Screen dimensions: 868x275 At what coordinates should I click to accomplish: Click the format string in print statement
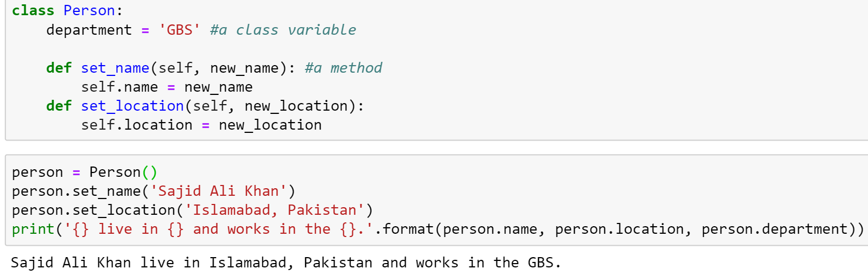219,229
